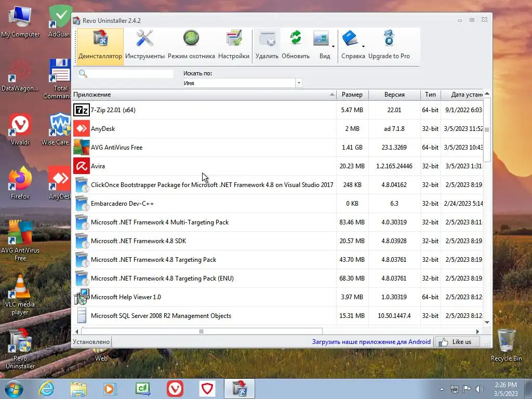The height and width of the screenshot is (399, 532).
Task: Click the 1.41 GB size cell
Action: (352, 147)
